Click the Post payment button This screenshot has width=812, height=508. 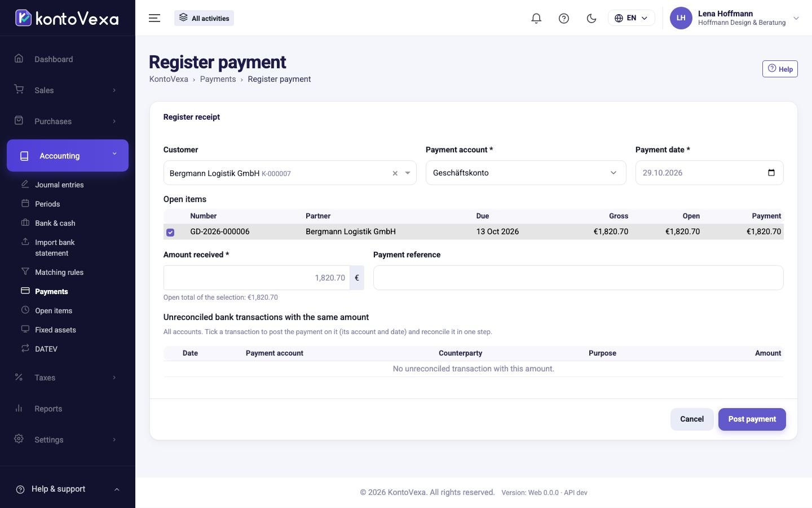(x=752, y=419)
